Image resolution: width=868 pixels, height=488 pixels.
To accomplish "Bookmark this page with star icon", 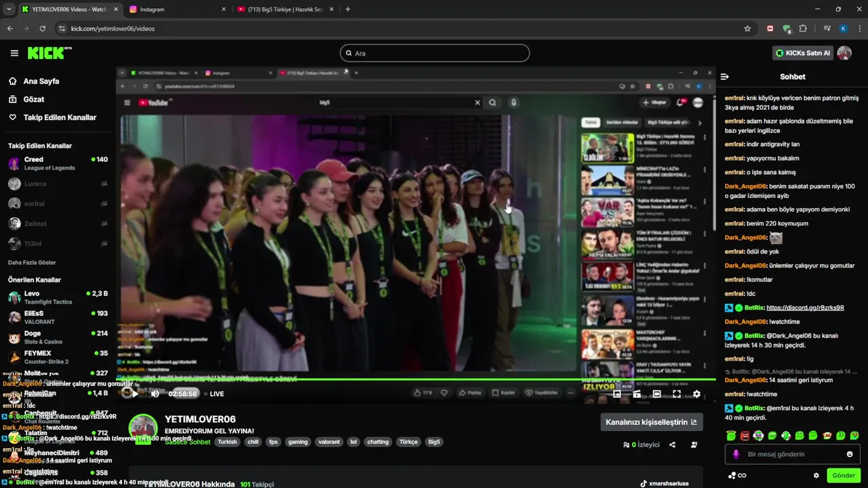I will 747,28.
